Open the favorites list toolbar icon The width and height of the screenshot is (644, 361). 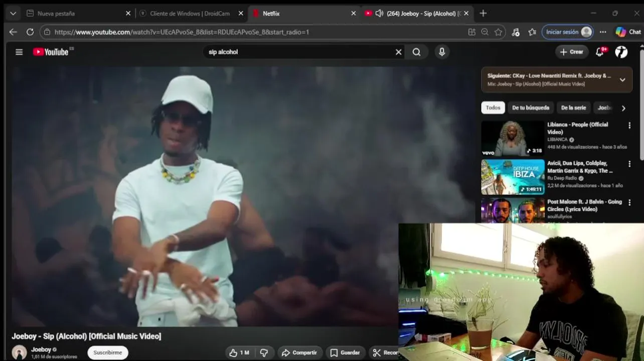coord(532,32)
